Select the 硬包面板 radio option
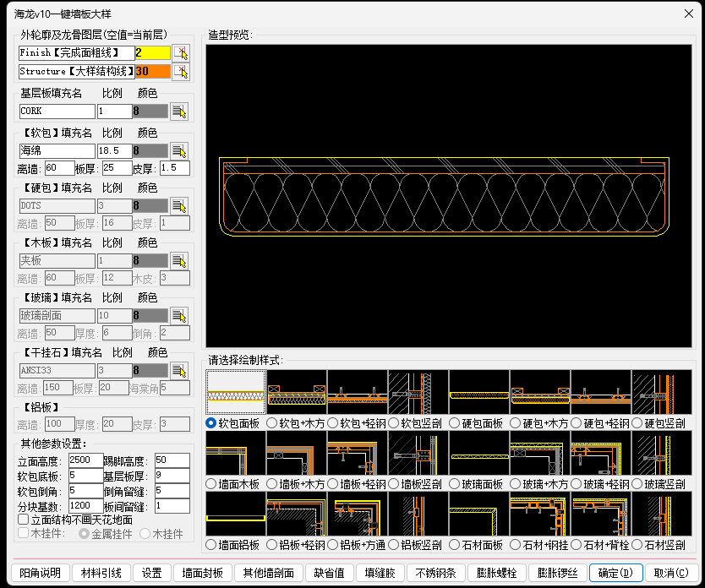Image resolution: width=705 pixels, height=588 pixels. [x=455, y=422]
